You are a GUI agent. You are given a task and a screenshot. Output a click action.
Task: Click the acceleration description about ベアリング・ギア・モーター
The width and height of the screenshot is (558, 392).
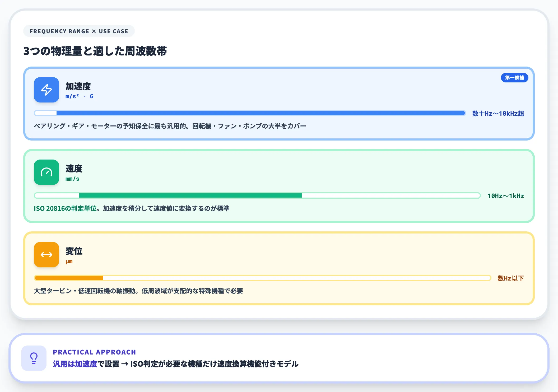170,126
